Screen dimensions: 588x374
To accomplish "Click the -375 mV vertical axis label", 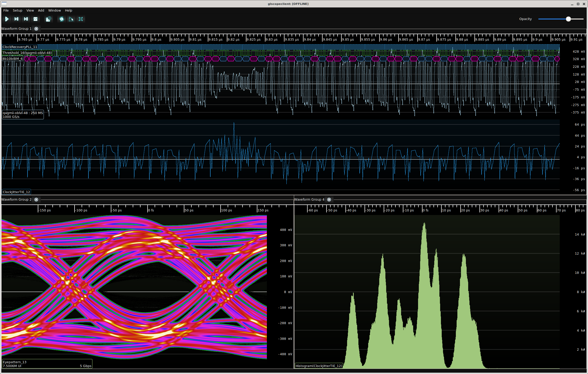I will pyautogui.click(x=578, y=113).
